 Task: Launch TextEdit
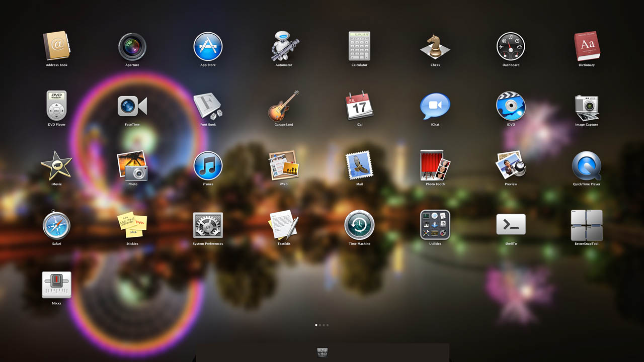[284, 225]
